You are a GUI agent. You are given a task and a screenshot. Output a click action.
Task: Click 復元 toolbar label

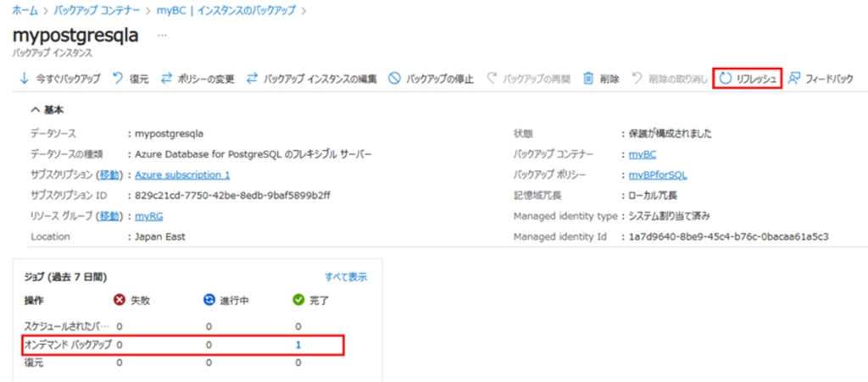139,79
